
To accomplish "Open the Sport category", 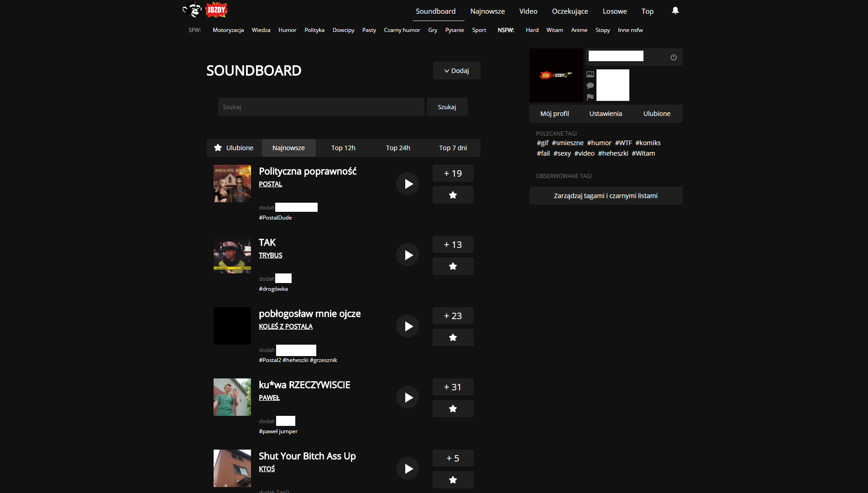I will (x=479, y=30).
